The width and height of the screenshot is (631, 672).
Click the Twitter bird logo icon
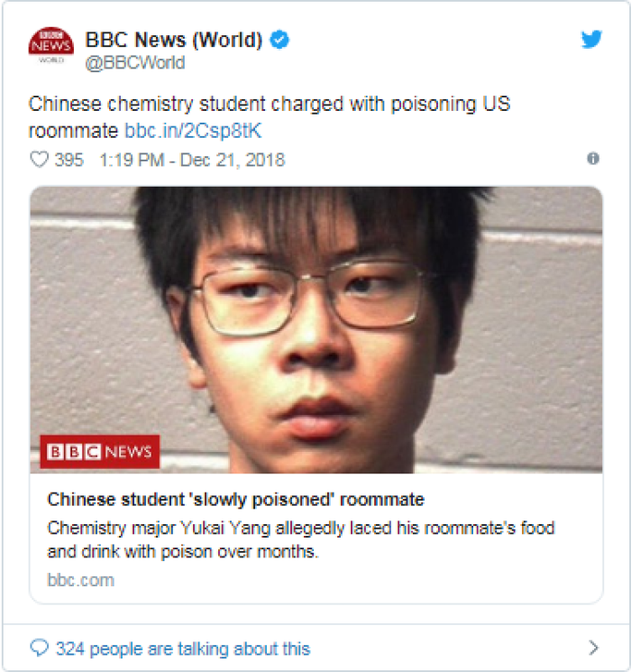click(591, 39)
